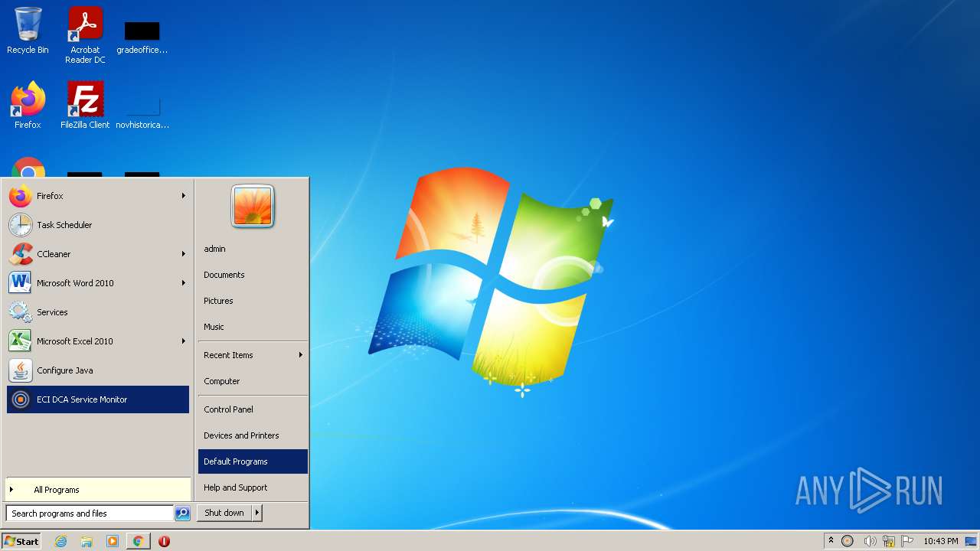Click the Show desktop button

click(971, 541)
